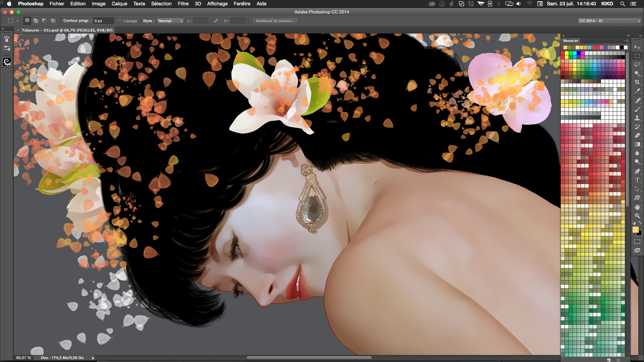Select the Move tool
Image resolution: width=644 pixels, height=362 pixels.
pyautogui.click(x=637, y=47)
